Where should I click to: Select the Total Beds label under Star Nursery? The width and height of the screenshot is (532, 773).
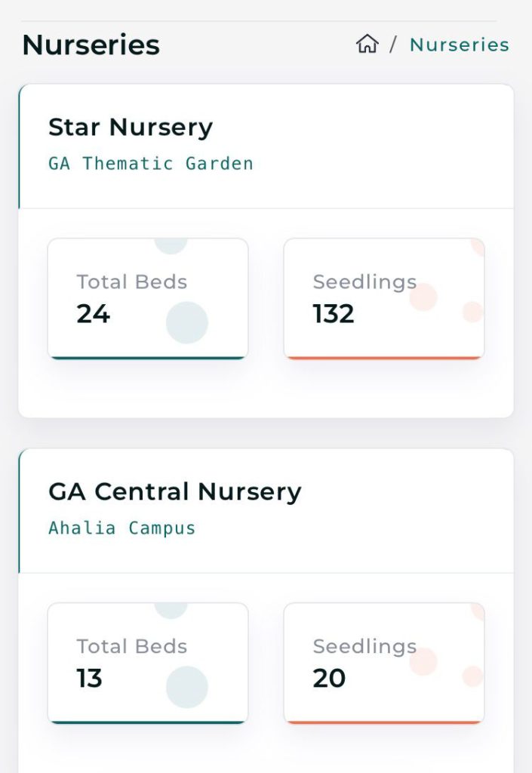click(x=131, y=282)
